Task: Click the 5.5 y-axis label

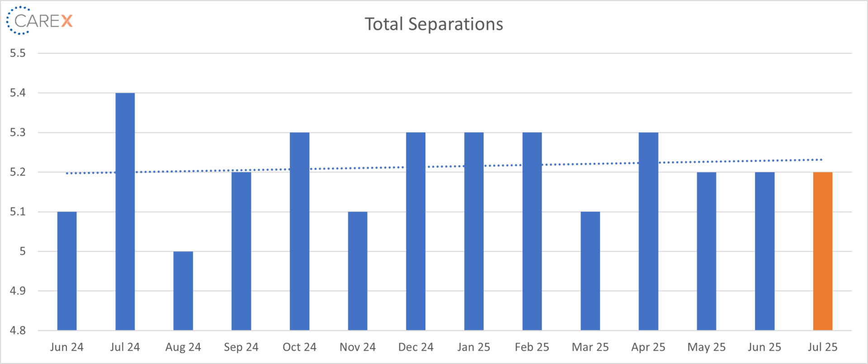Action: (18, 53)
